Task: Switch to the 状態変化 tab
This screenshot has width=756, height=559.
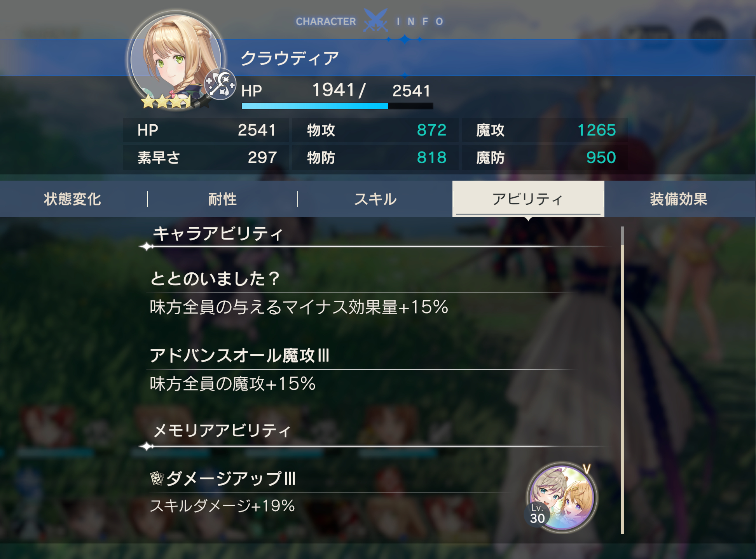Action: 73,199
